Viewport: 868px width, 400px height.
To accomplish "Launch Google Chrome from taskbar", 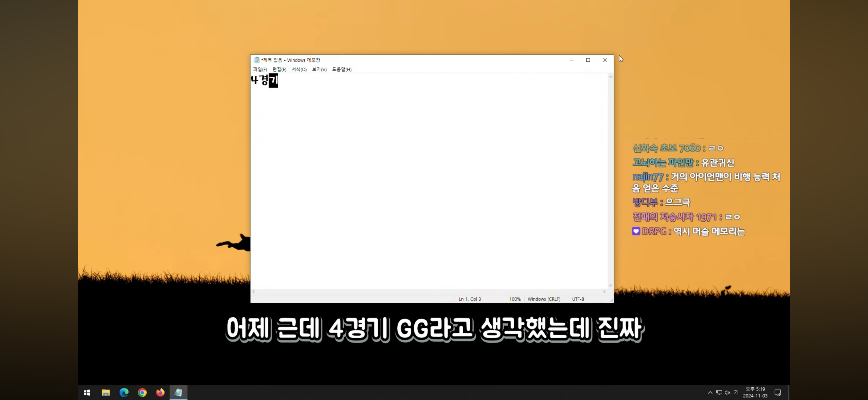I will pos(142,393).
